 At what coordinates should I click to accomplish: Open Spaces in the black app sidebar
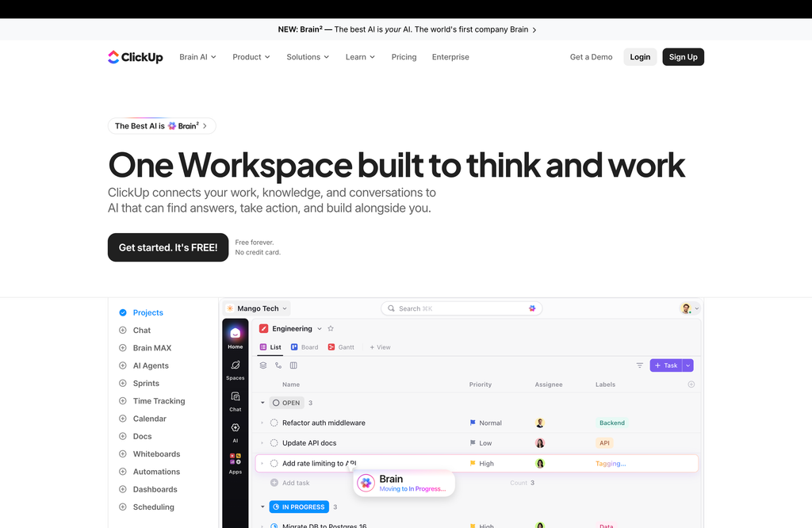(x=235, y=369)
